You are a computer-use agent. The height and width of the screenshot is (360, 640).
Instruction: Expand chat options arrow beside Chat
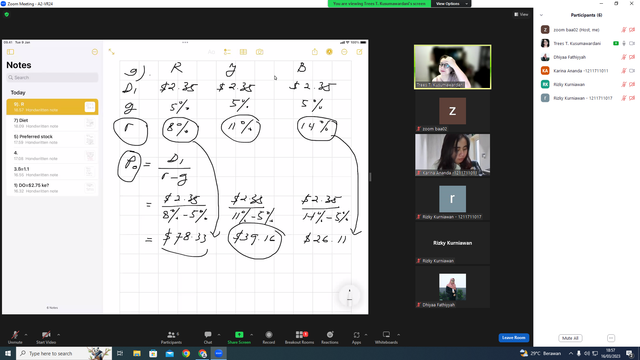219,335
